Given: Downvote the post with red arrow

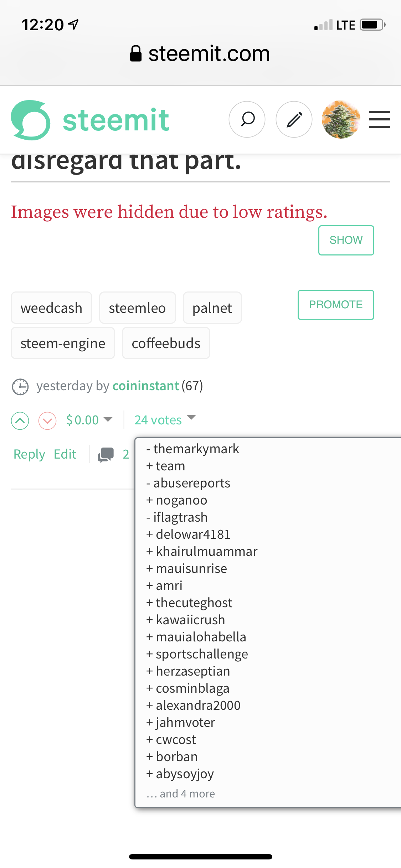Looking at the screenshot, I should [47, 421].
